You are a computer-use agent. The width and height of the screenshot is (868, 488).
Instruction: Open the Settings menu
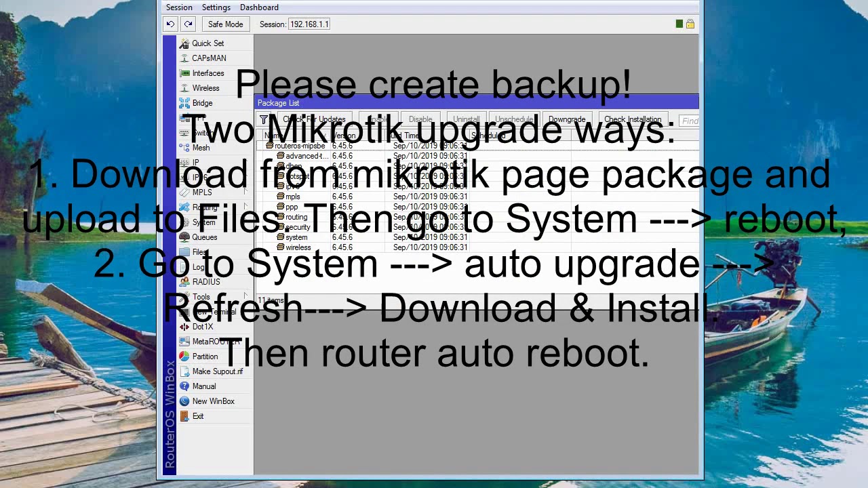pyautogui.click(x=216, y=7)
